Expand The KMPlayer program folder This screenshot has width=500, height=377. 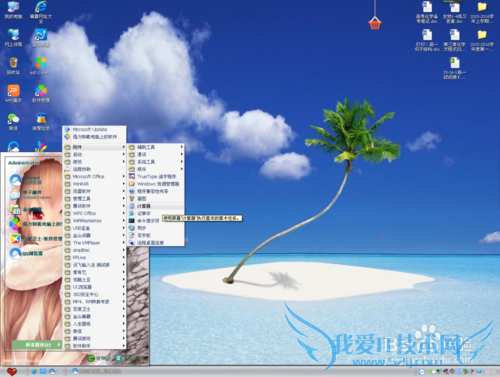[x=95, y=243]
